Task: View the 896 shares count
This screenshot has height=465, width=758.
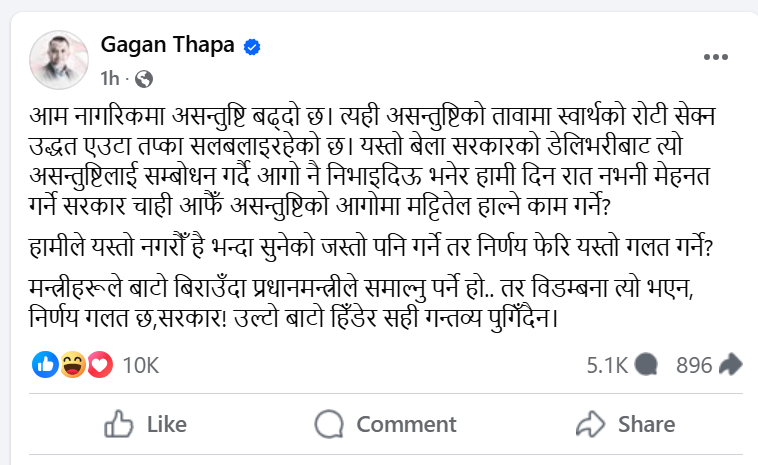Action: (693, 366)
